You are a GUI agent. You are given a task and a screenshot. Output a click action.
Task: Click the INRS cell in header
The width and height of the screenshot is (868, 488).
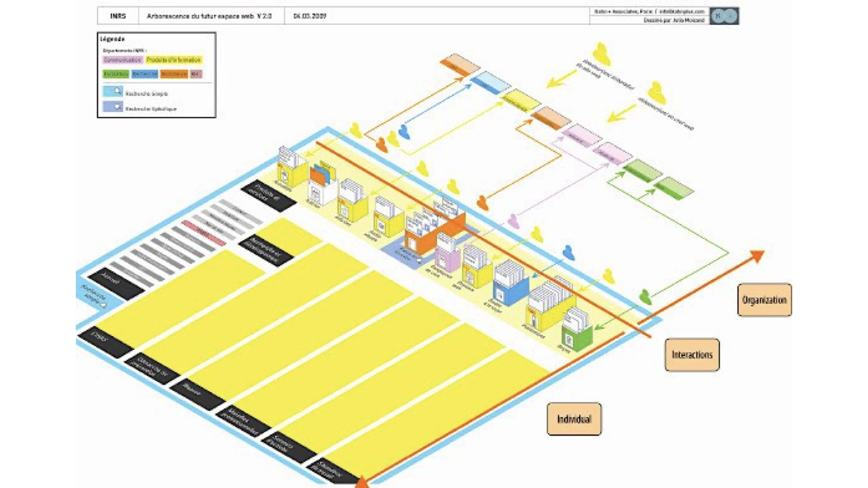click(x=118, y=16)
